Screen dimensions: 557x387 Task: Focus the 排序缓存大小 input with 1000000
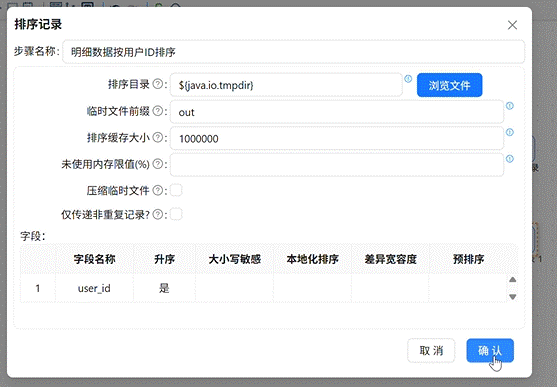pos(337,138)
